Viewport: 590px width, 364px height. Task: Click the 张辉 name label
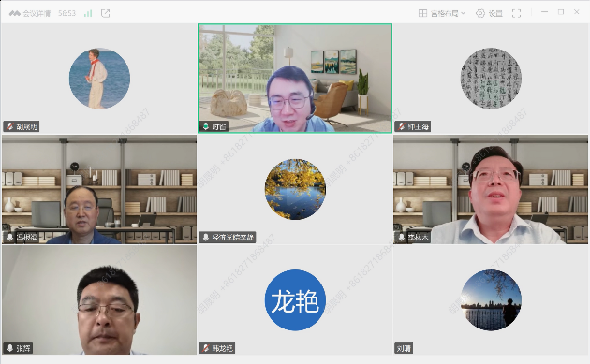(x=23, y=348)
